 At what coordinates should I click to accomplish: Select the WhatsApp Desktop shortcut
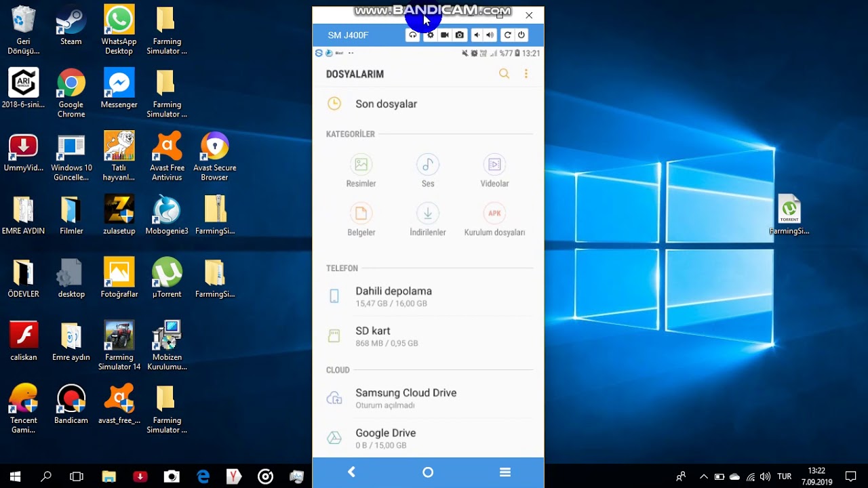[119, 30]
